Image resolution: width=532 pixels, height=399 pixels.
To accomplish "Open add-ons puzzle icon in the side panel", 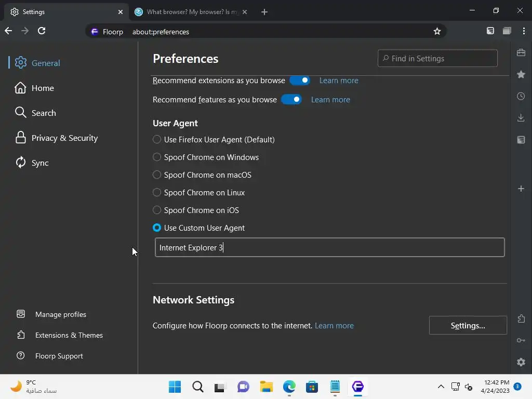I will point(521,318).
